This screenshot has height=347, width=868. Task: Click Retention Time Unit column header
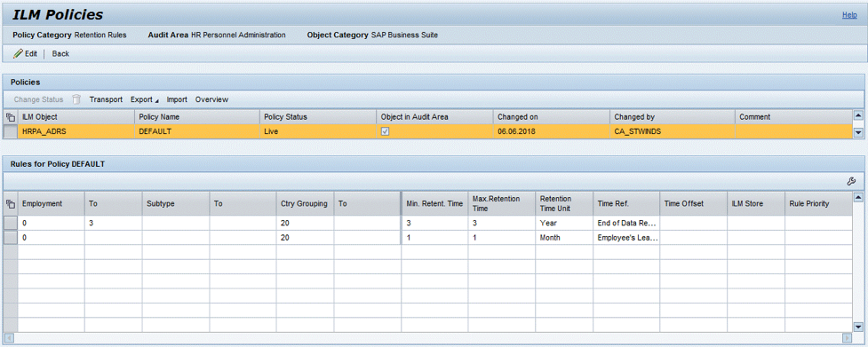pyautogui.click(x=564, y=204)
